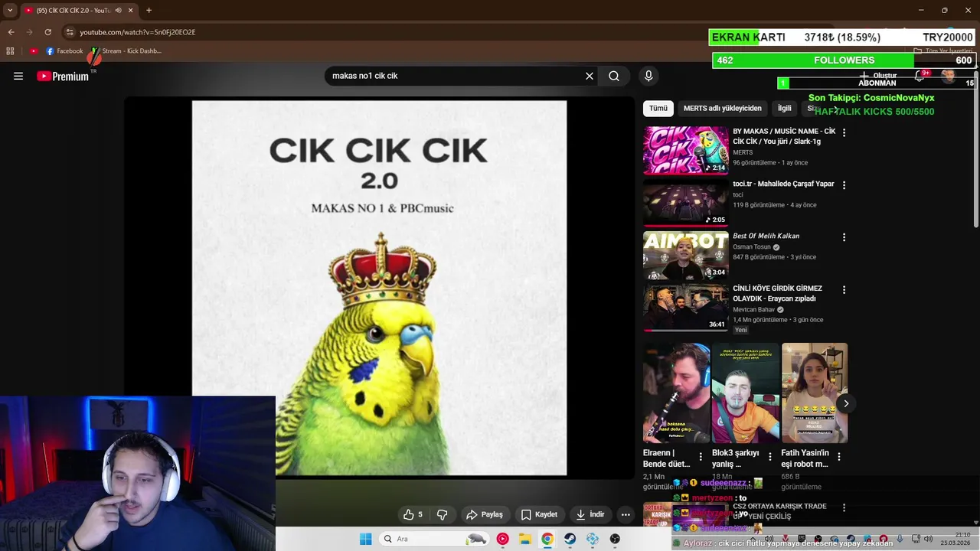The image size is (980, 551).
Task: Like the video with the thumbs up icon
Action: coord(413,514)
